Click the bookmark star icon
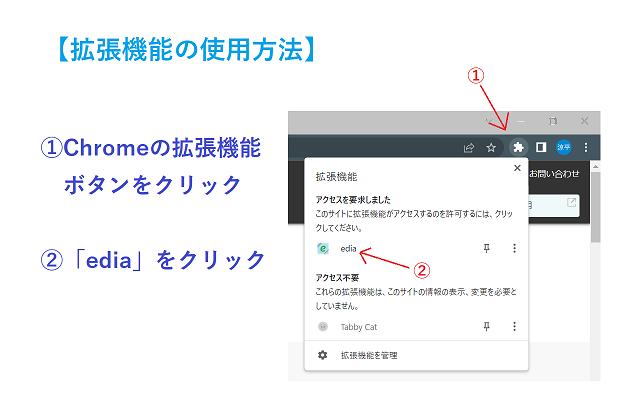 coord(491,147)
